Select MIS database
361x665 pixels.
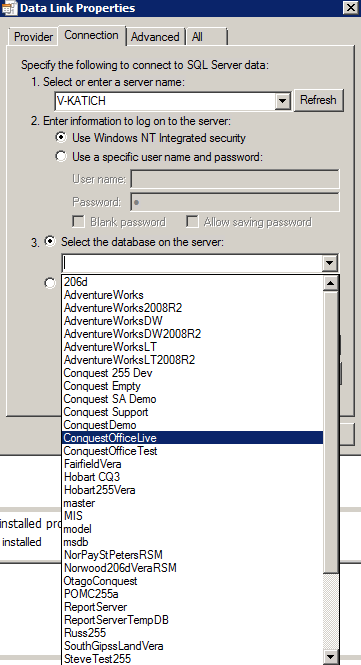(x=193, y=516)
